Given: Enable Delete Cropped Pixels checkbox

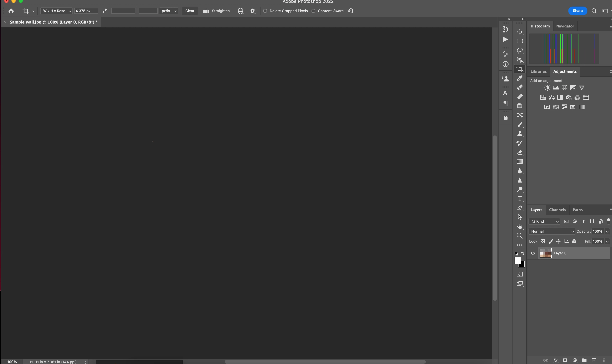Looking at the screenshot, I should point(265,11).
